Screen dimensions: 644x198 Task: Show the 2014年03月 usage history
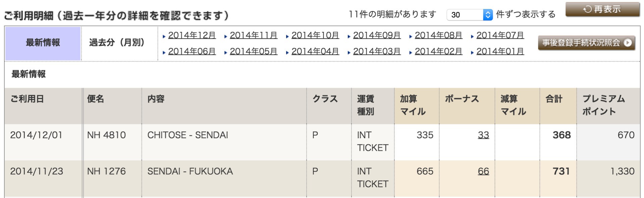[377, 51]
